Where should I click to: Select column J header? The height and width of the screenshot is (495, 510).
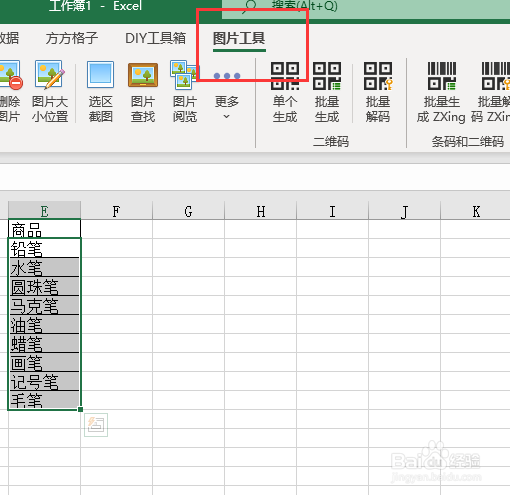404,211
